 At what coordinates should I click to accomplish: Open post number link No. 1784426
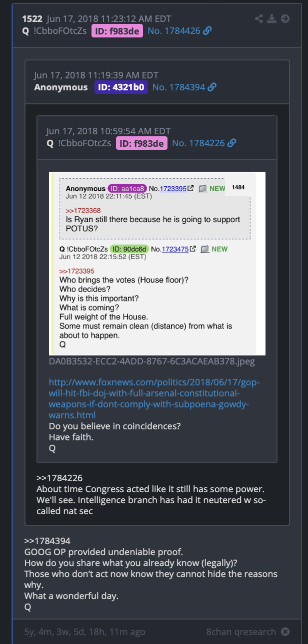174,31
